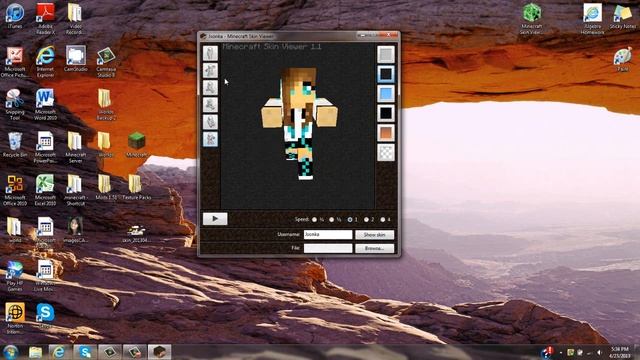Select the Microsoft Office 2010 desktop icon
The width and height of the screenshot is (640, 360).
(15, 190)
